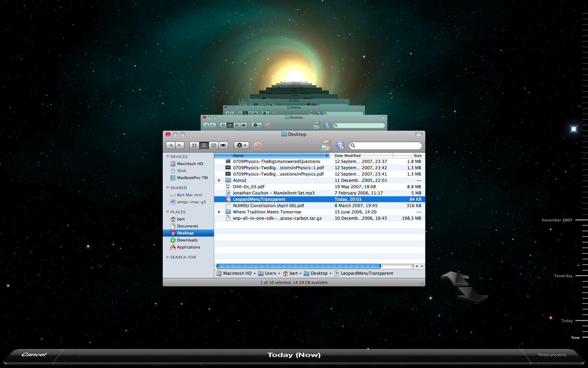
Task: Click Desktop in the path bar
Action: point(316,273)
